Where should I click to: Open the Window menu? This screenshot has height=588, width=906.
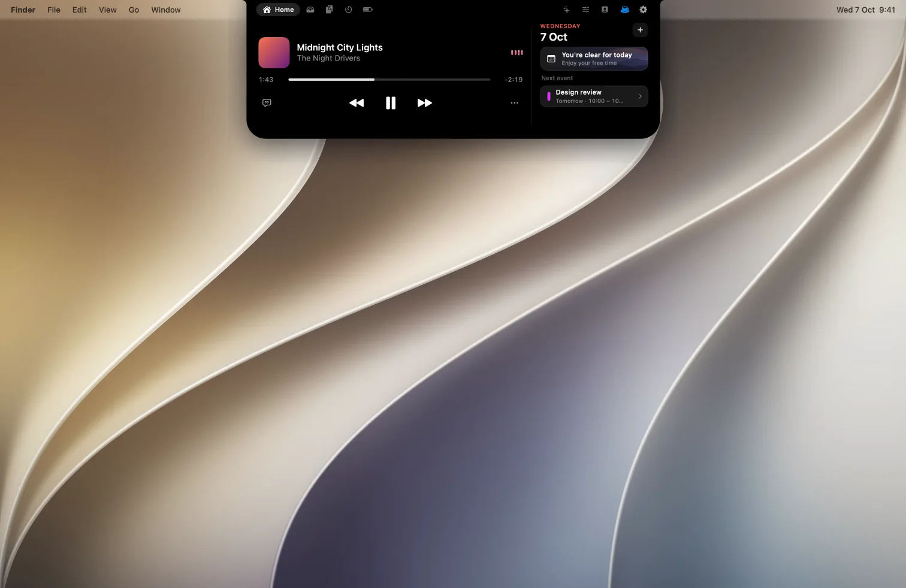pyautogui.click(x=166, y=10)
